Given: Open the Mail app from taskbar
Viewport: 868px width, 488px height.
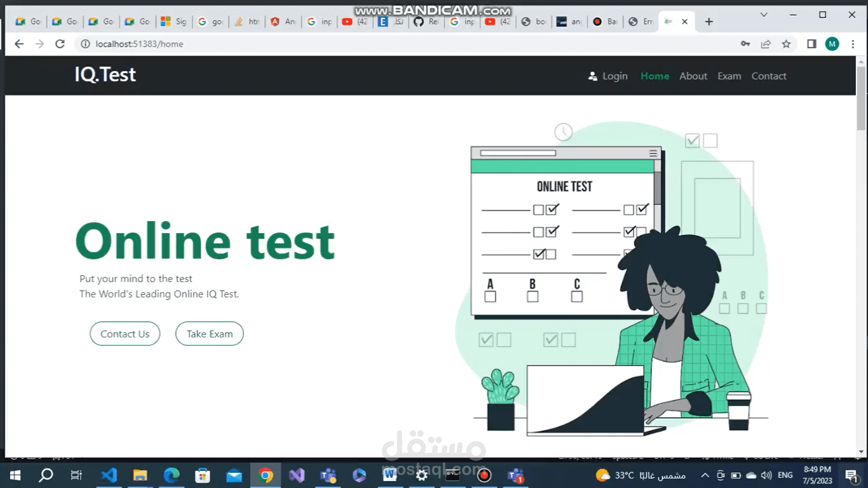Looking at the screenshot, I should [x=234, y=475].
